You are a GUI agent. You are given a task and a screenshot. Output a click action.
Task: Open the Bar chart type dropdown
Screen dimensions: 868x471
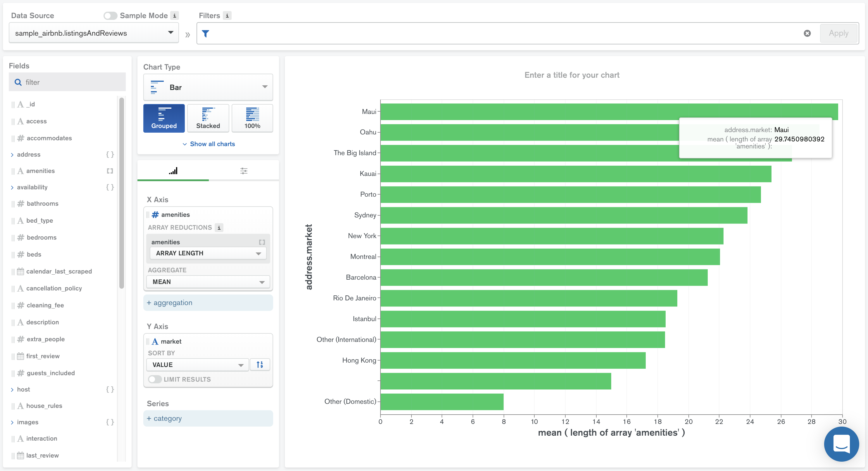[208, 87]
